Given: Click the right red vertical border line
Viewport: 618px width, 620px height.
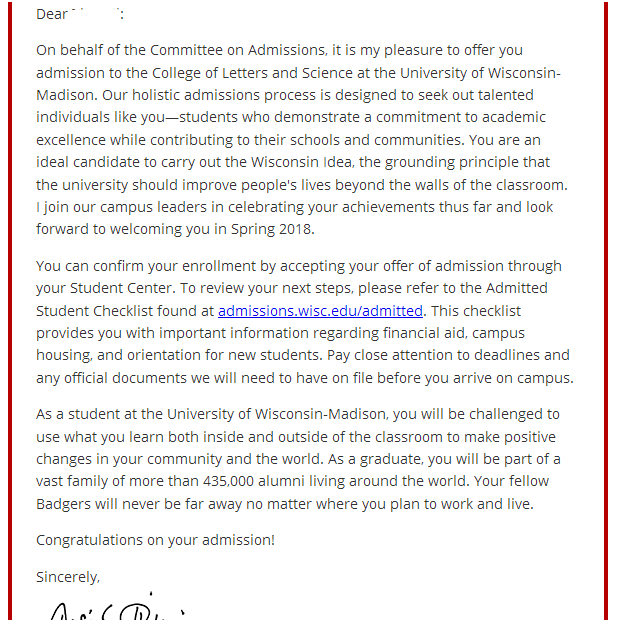Looking at the screenshot, I should [606, 300].
